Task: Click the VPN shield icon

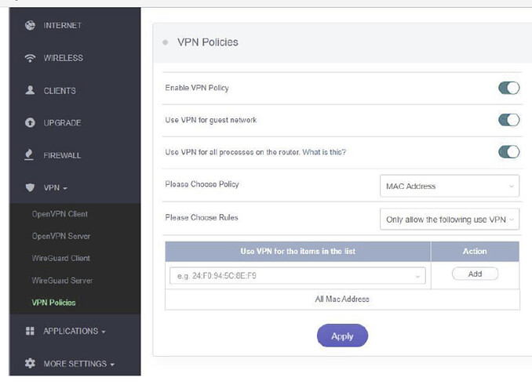Action: 31,188
